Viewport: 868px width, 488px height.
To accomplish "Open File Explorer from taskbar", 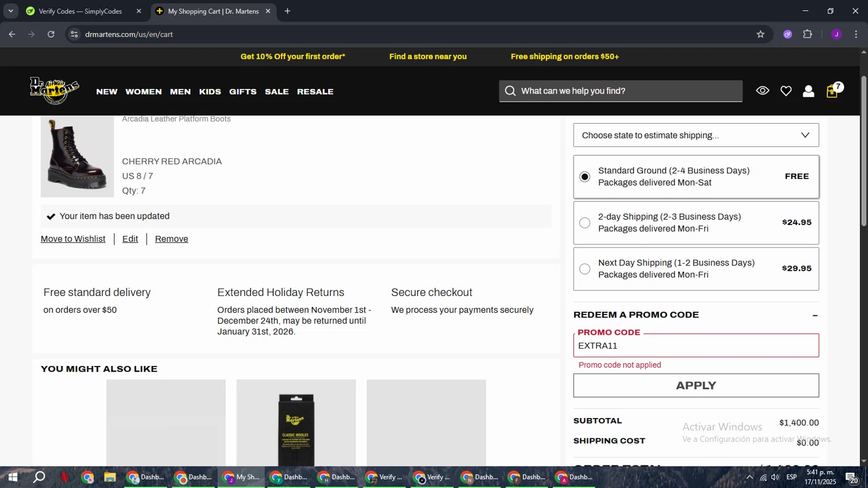I will [x=110, y=477].
